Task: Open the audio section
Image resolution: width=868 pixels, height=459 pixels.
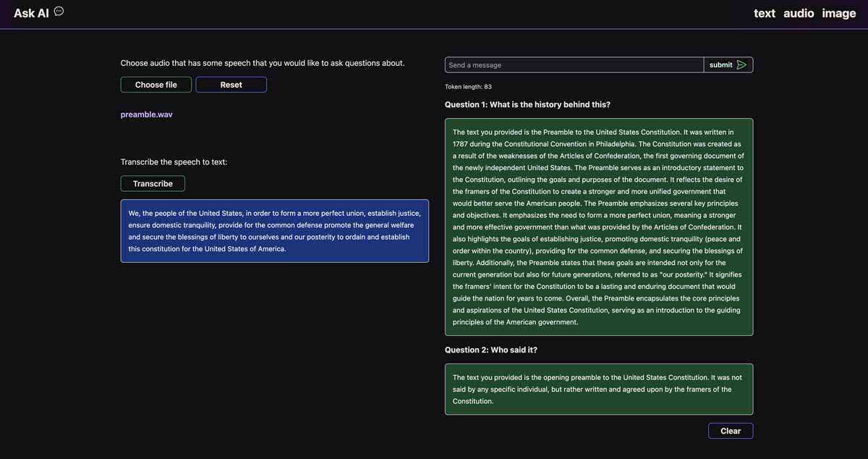Action: pos(798,13)
